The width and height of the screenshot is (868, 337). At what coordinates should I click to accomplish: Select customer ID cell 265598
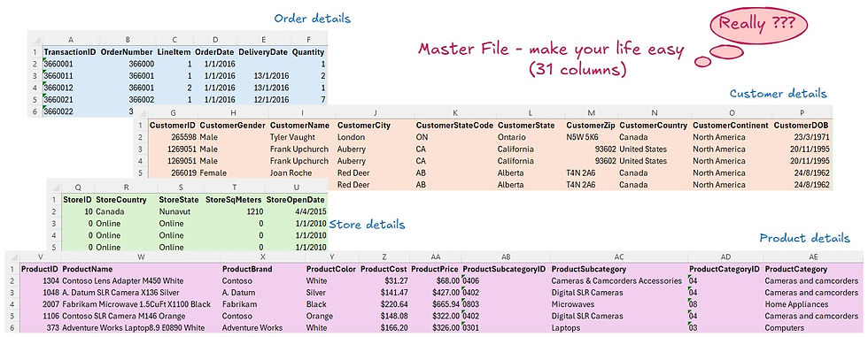point(174,137)
